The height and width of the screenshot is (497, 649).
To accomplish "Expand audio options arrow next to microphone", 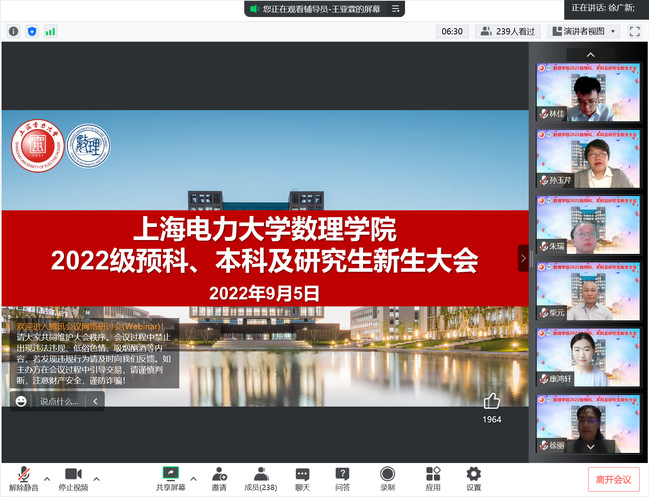I will click(x=47, y=479).
